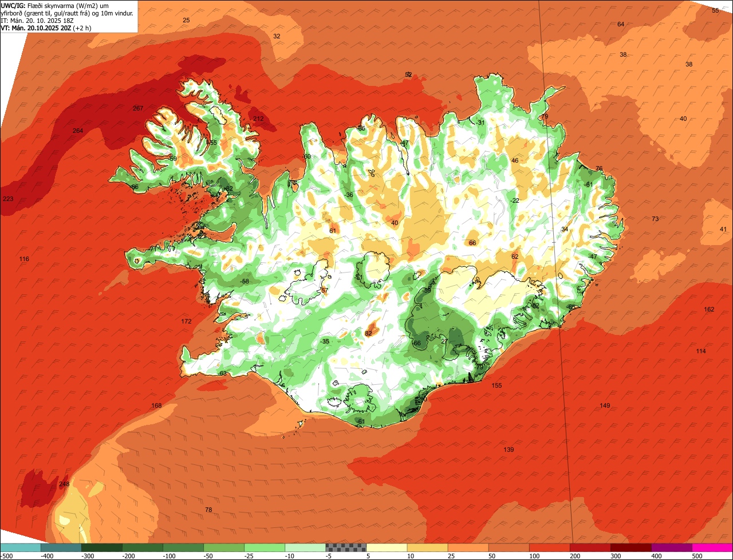Click the 168 value south of Reykjanes
Screen dimensions: 733x560
(x=156, y=405)
